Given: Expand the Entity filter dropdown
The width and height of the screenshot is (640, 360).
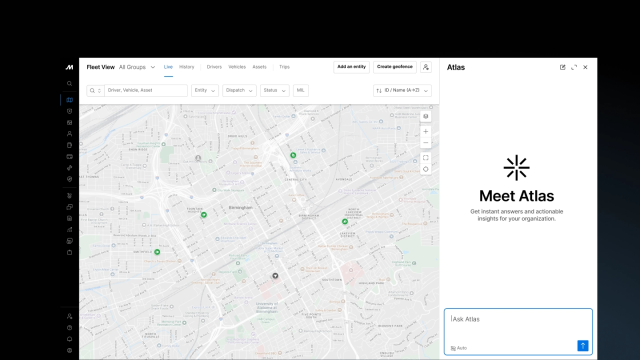Looking at the screenshot, I should [x=205, y=91].
